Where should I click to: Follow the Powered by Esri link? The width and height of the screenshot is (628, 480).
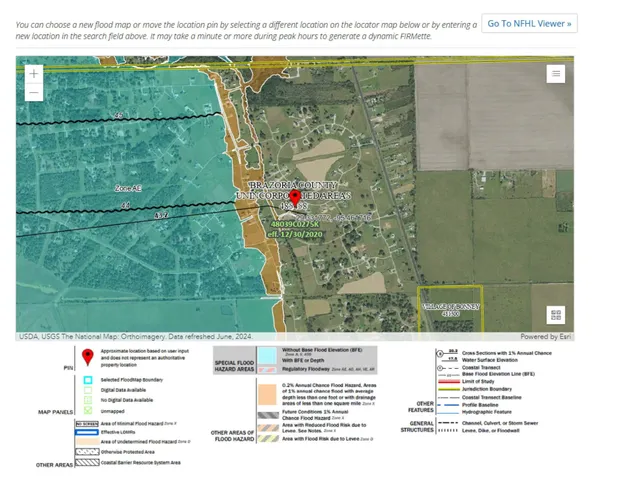click(x=546, y=336)
